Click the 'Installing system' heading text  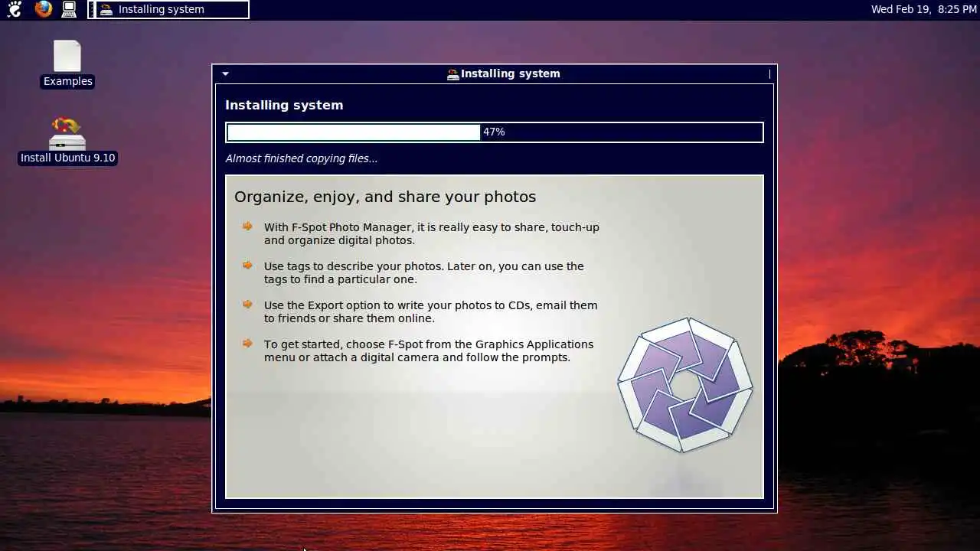(x=284, y=105)
